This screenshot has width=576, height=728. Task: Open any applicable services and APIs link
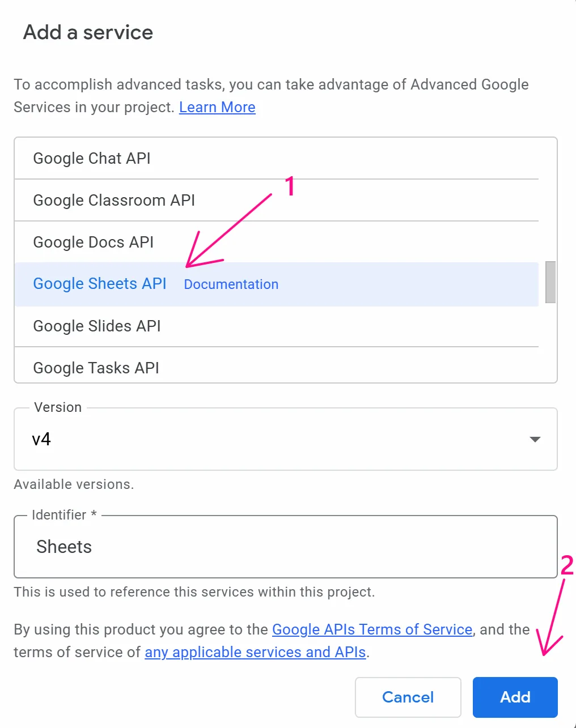(255, 652)
